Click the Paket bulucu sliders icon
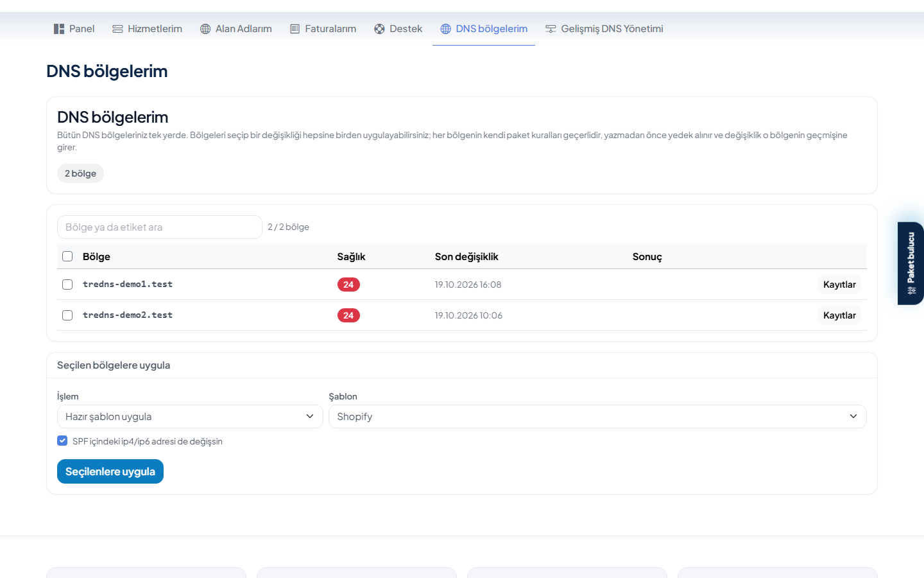This screenshot has height=578, width=924. tap(911, 290)
